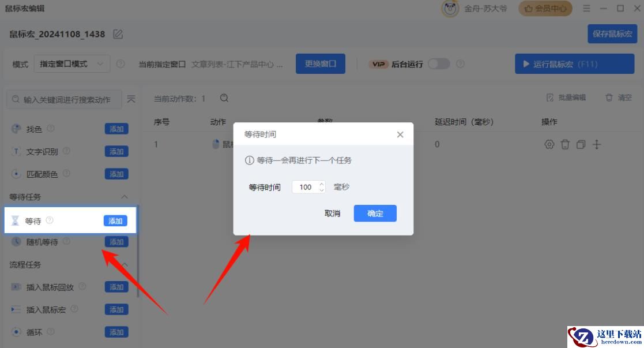Image resolution: width=644 pixels, height=348 pixels.
Task: Add the 随机等待 random wait action
Action: coord(116,242)
